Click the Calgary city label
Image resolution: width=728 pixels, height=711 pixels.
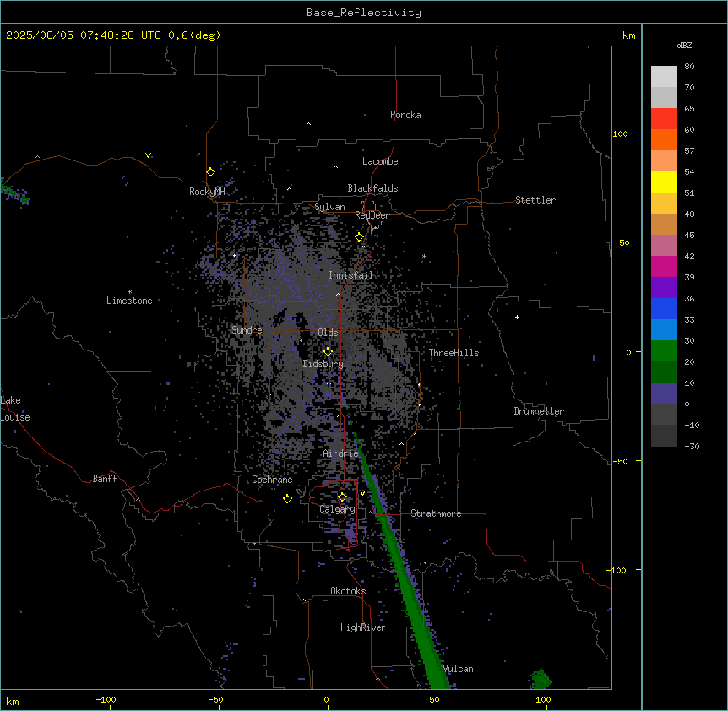coord(337,509)
